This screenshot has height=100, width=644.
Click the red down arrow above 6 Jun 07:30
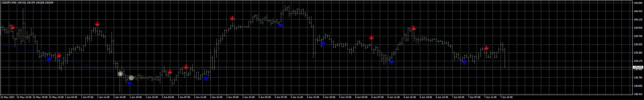point(371,38)
